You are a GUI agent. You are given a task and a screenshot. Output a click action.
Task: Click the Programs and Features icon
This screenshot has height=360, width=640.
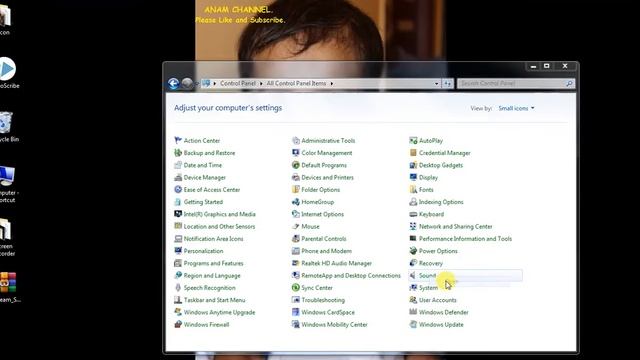pos(178,263)
